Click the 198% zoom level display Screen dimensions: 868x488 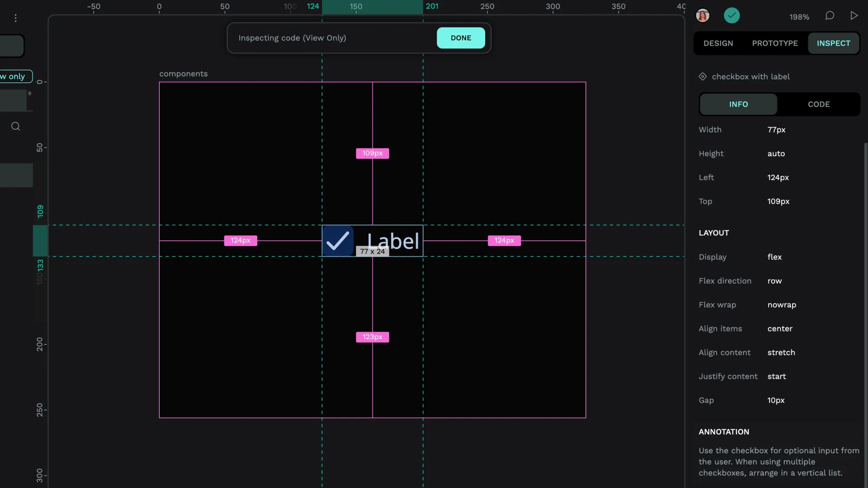pyautogui.click(x=799, y=16)
